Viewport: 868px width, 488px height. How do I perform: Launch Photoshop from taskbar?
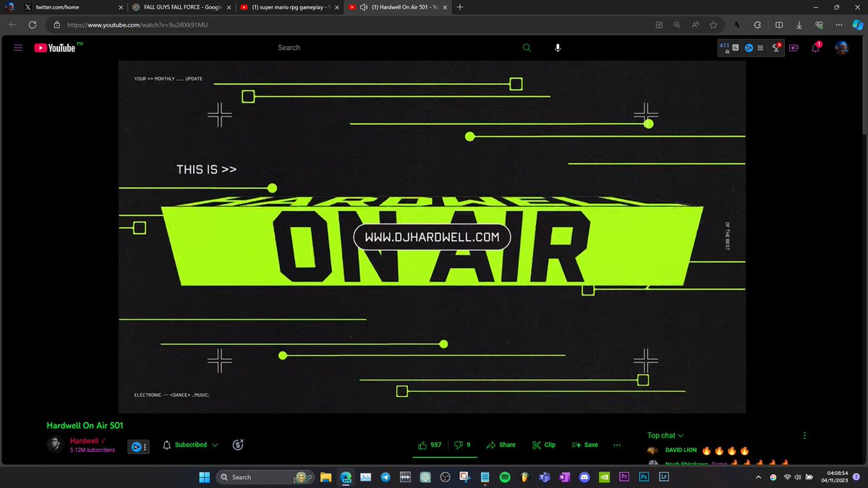pyautogui.click(x=644, y=477)
